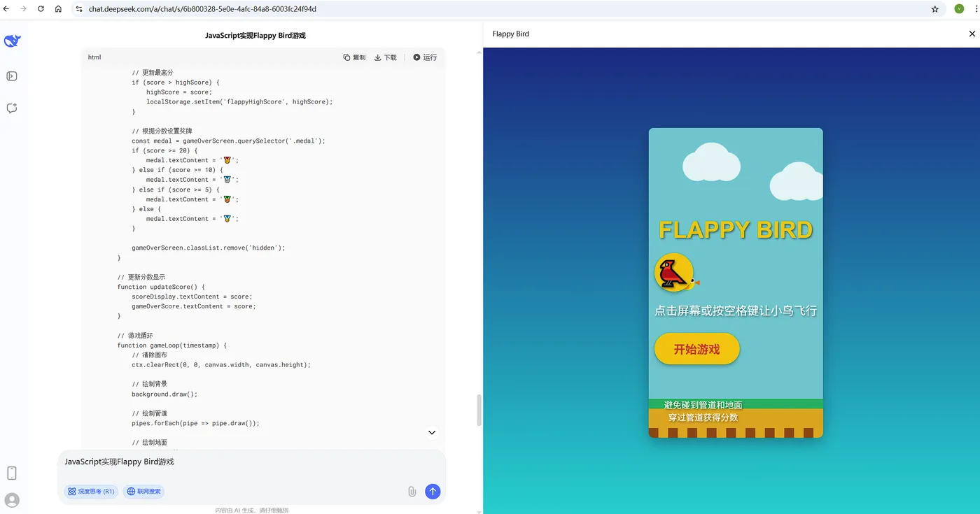Attach a file with paperclip icon
The image size is (980, 514).
[x=412, y=492]
